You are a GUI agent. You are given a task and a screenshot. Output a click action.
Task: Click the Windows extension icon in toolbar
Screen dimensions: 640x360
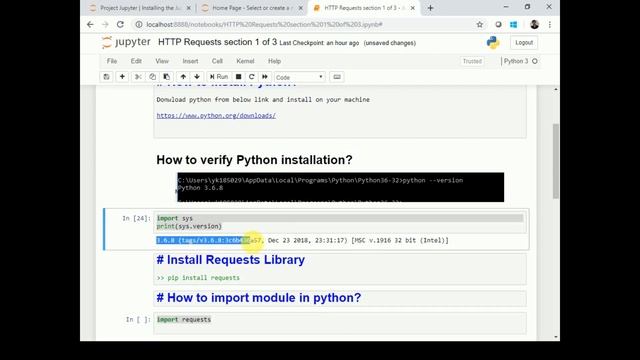[513, 24]
